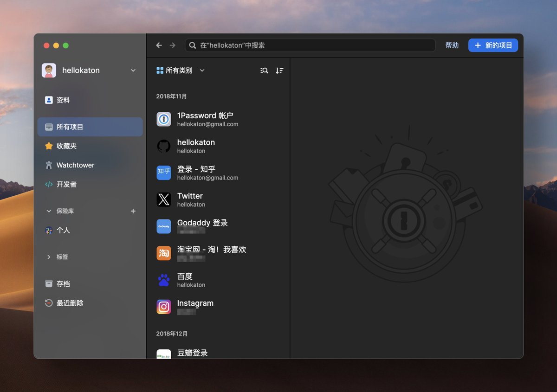Click the 个人 vault icon
Viewport: 557px width, 392px height.
pos(49,230)
